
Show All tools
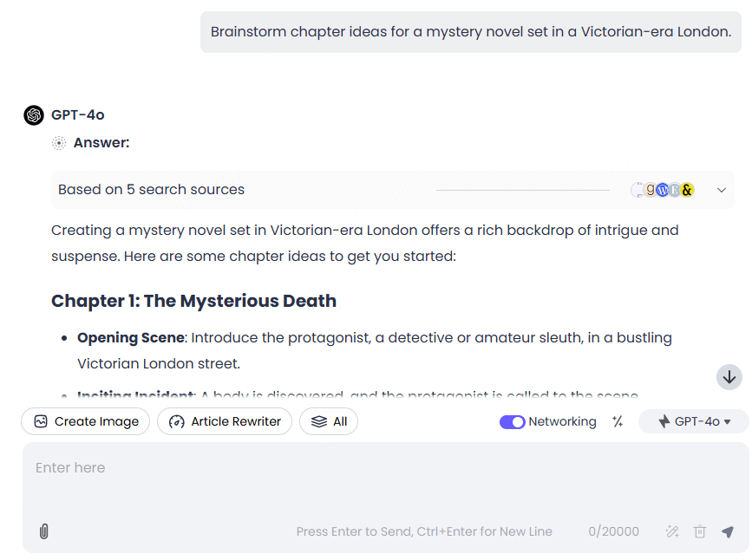(x=329, y=421)
